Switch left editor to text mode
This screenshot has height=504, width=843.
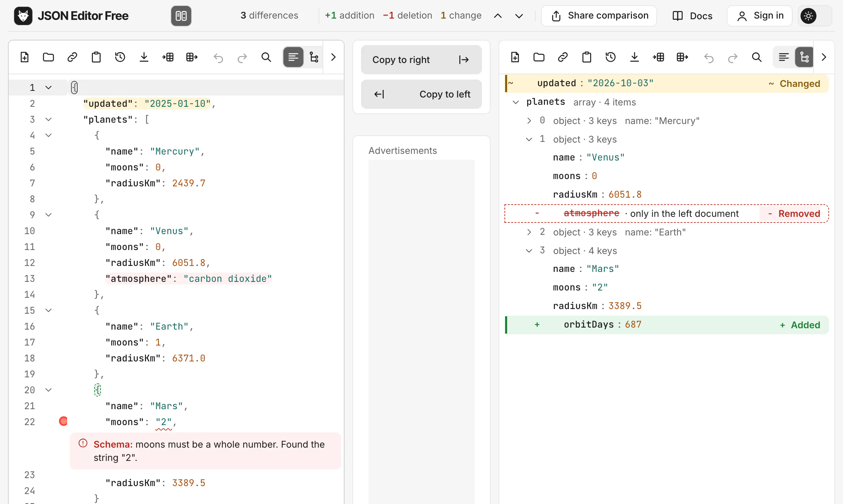click(293, 57)
